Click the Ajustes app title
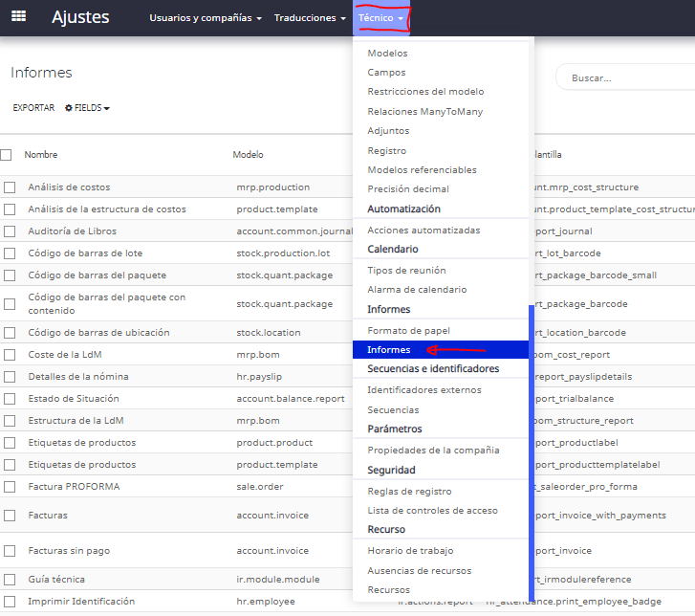 [80, 17]
